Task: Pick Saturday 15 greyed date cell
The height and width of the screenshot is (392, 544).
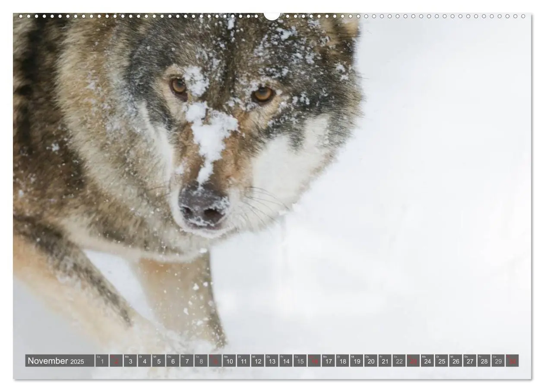Action: [x=300, y=360]
